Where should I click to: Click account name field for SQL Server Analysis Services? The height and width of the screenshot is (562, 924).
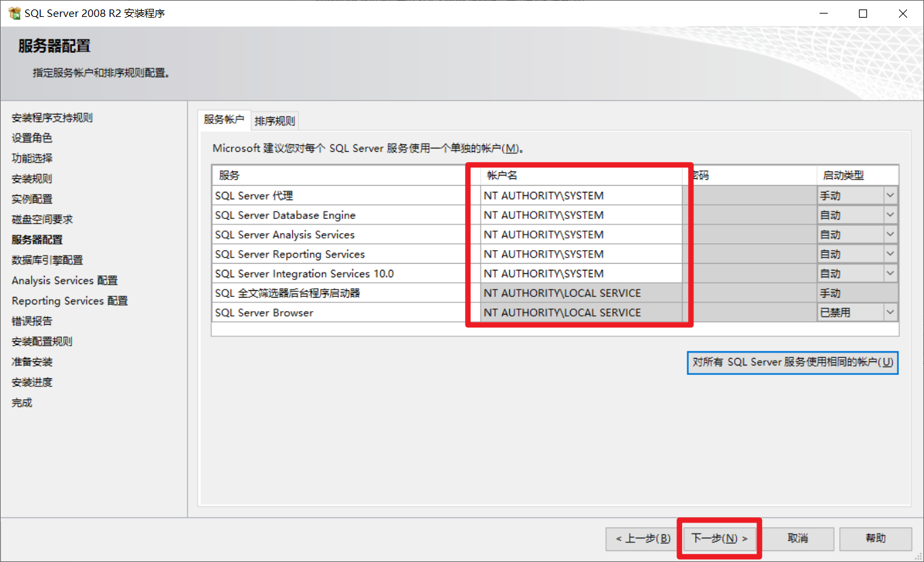point(582,235)
